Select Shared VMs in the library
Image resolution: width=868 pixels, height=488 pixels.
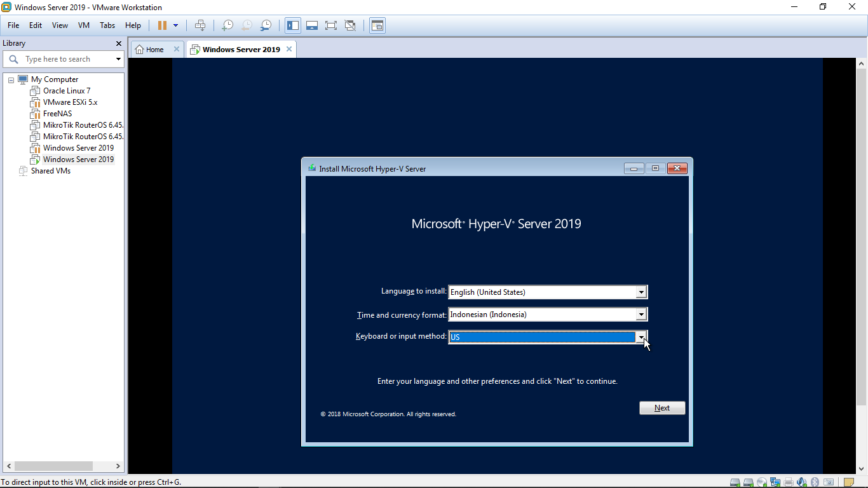[x=51, y=171]
